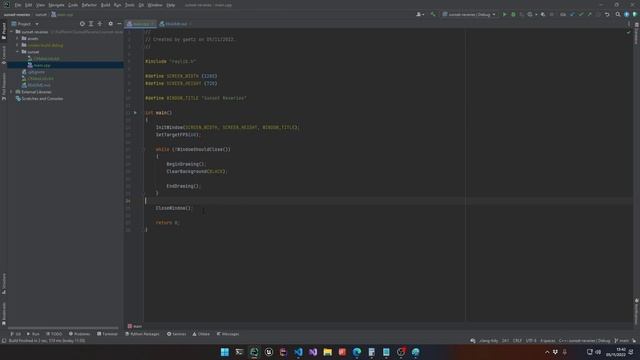Viewport: 640px width, 360px height.
Task: Open the Edit menu
Action: click(x=29, y=5)
